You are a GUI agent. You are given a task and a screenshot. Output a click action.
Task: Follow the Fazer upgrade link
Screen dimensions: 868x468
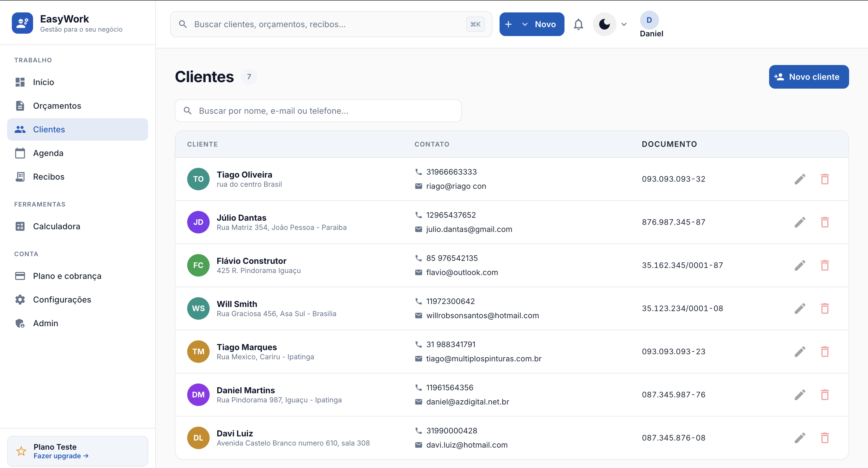[x=61, y=456]
